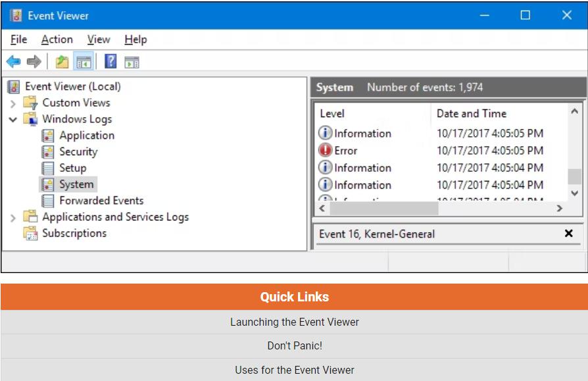Select the Windows Logs tree item
Screen dimensions: 588x381
77,119
